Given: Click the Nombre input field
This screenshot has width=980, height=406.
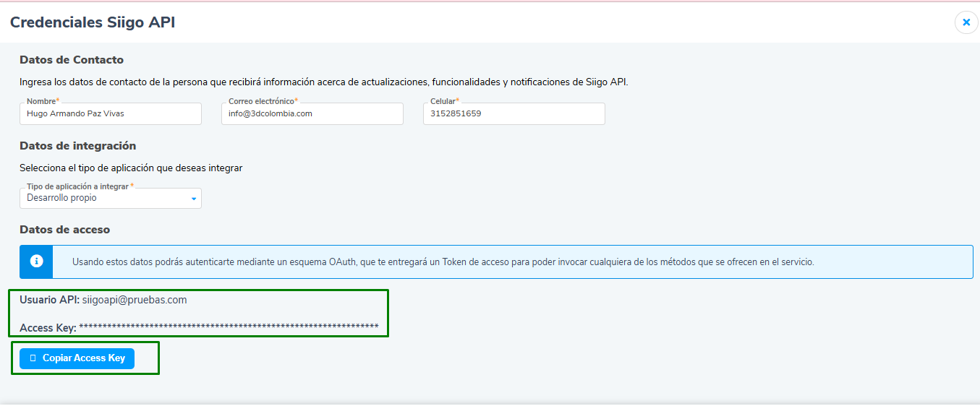Looking at the screenshot, I should [x=111, y=113].
